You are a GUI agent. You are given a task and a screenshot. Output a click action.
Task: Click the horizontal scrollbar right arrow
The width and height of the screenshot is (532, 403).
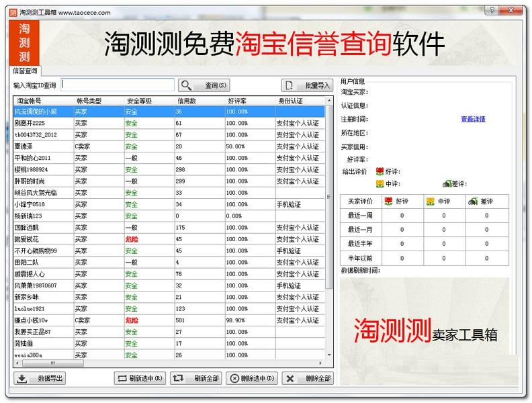(x=320, y=363)
